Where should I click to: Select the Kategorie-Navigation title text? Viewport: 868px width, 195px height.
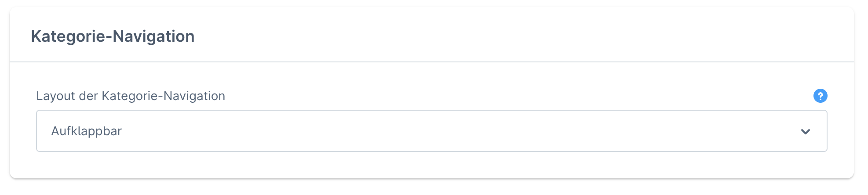(113, 36)
